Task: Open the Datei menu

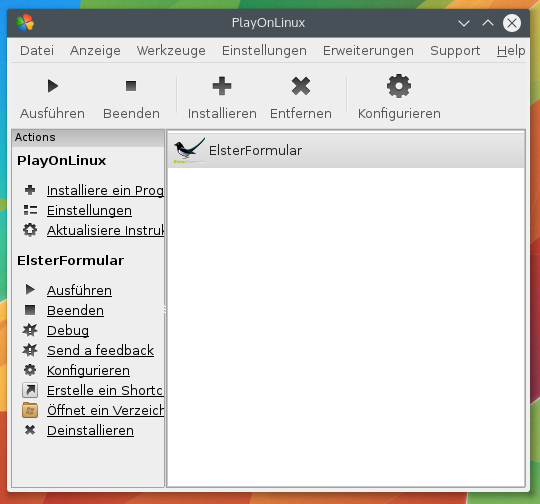Action: tap(37, 51)
